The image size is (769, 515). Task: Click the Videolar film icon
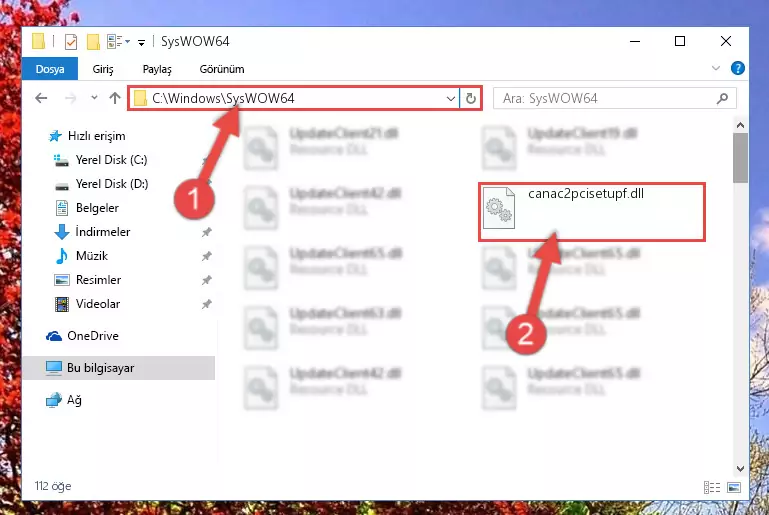[x=62, y=304]
